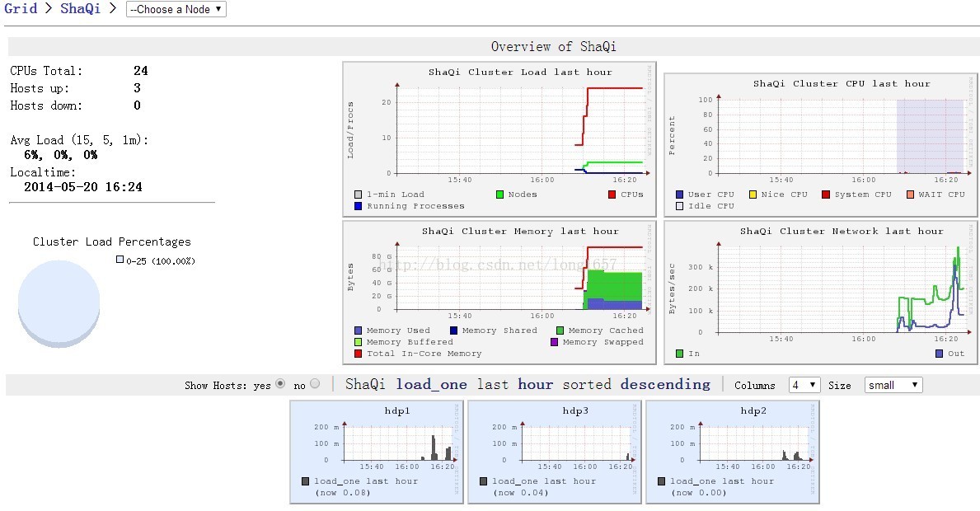Click the '(now 0.04)' value under hdp3
The height and width of the screenshot is (511, 980).
[x=521, y=492]
